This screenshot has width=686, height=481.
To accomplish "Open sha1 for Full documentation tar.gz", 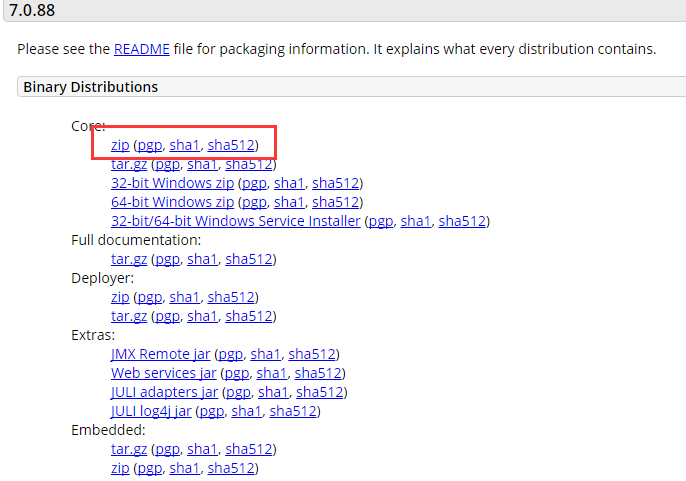I will pyautogui.click(x=202, y=259).
